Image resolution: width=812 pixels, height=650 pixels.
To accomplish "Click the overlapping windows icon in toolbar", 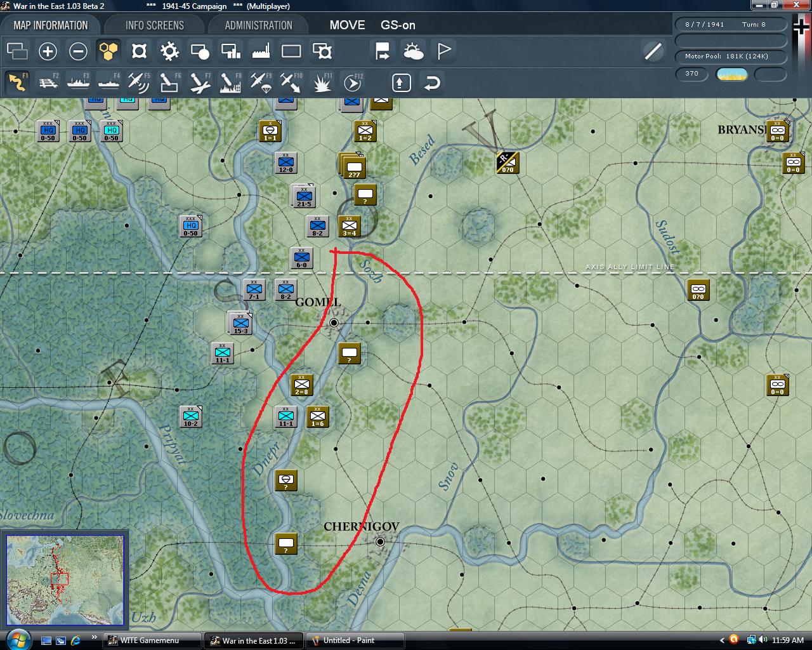I will click(17, 51).
